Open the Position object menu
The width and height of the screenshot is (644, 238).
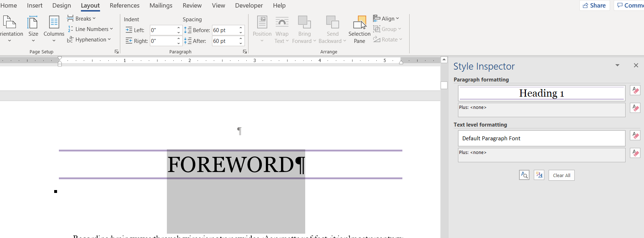(x=262, y=29)
